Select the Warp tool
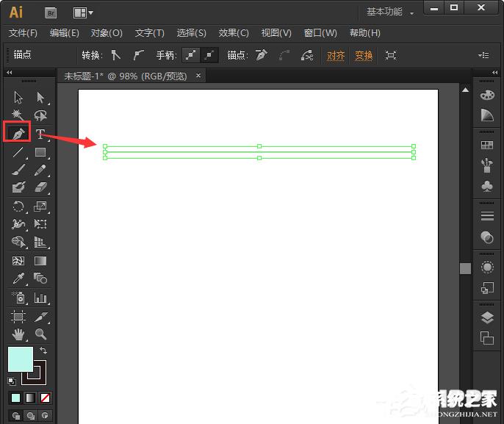Viewport: 504px width, 424px height. coord(18,223)
